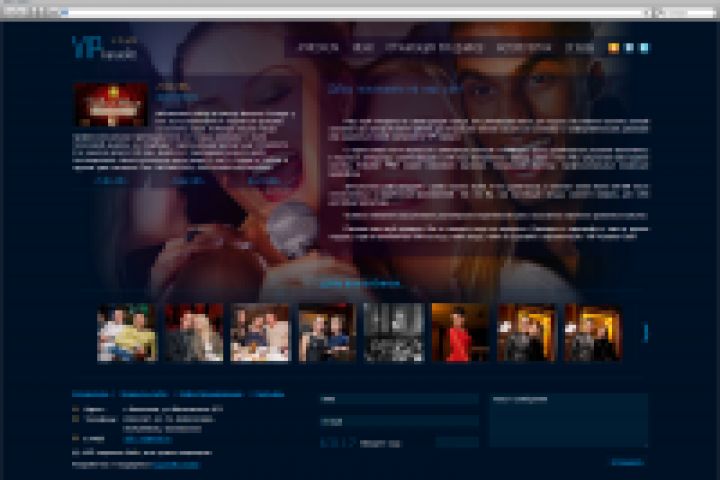Image resolution: width=720 pixels, height=480 pixels.
Task: Select the second, shortest top navigation item
Action: pyautogui.click(x=363, y=47)
